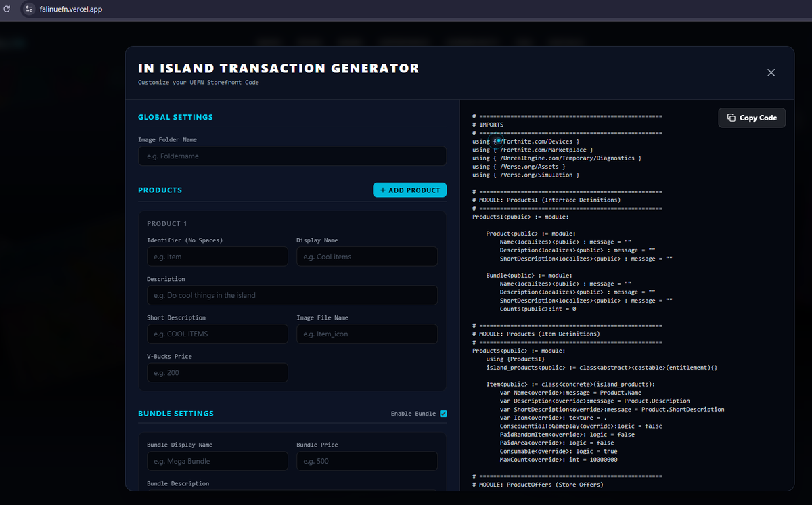Click the 'island_products<public>' class definition line
This screenshot has height=505, width=812.
(602, 367)
